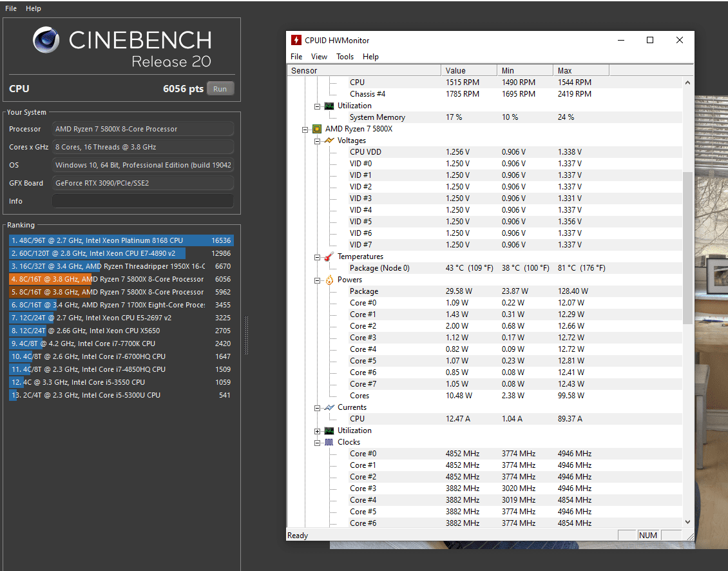The height and width of the screenshot is (571, 728).
Task: Click the HWMonitor red lightning title icon
Action: [296, 40]
